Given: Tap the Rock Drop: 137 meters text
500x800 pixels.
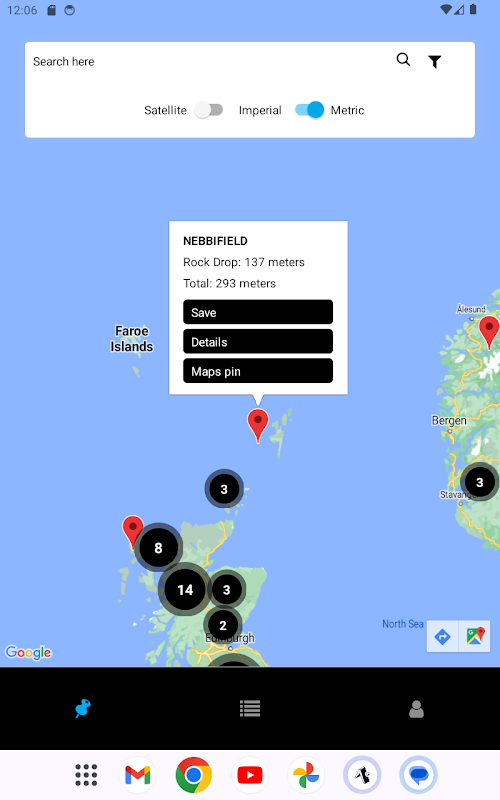Looking at the screenshot, I should pyautogui.click(x=244, y=262).
